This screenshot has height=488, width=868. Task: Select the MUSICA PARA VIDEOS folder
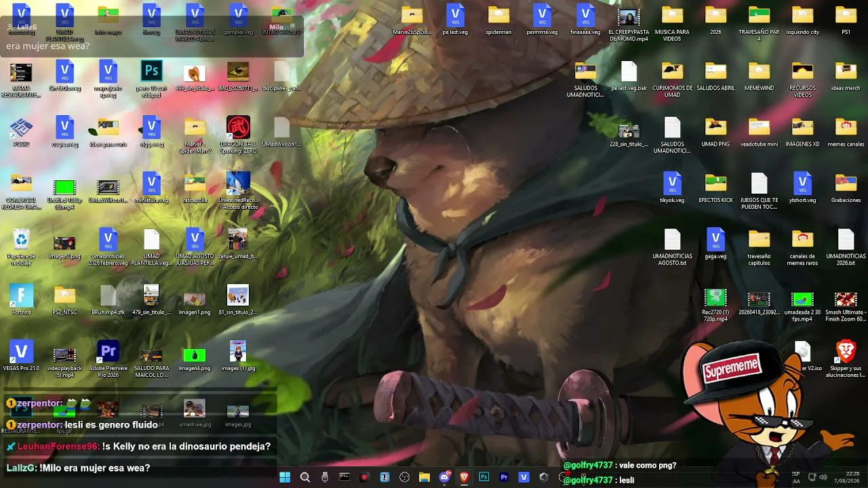tap(672, 22)
